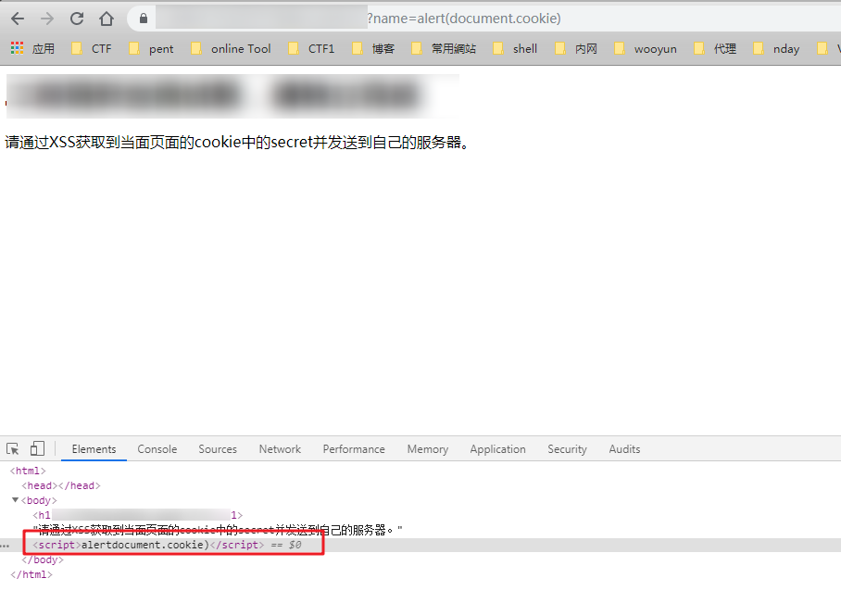Activate the DevTools element inspect picker
841x616 pixels.
click(13, 449)
